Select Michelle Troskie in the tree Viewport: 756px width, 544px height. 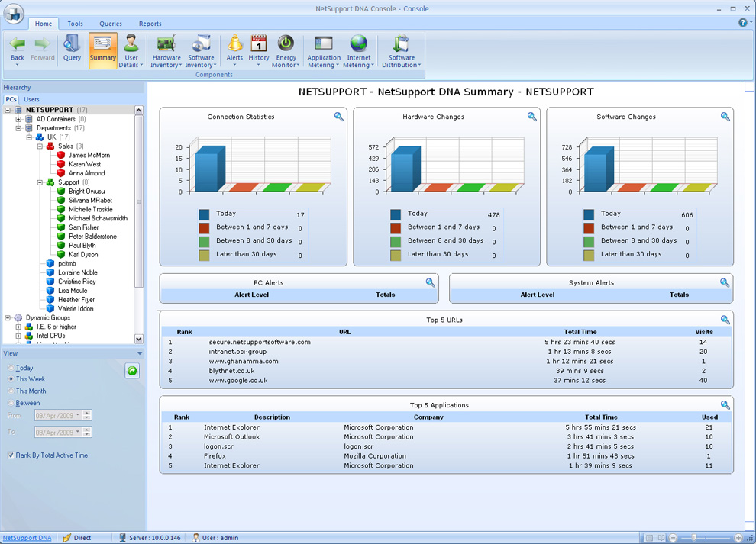click(x=91, y=210)
